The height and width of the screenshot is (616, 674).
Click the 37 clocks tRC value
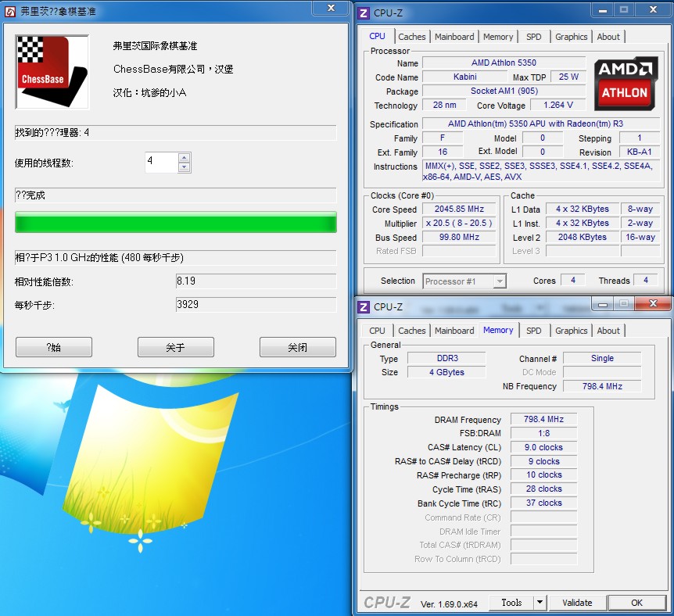click(x=543, y=503)
